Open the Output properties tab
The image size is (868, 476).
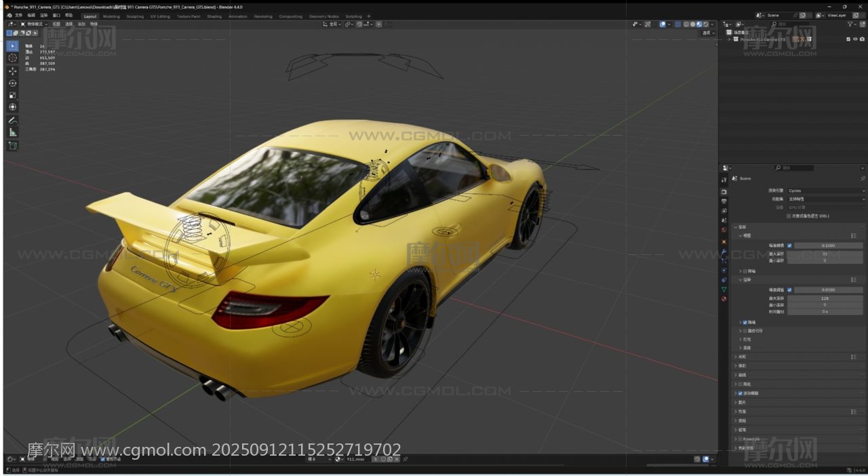click(x=724, y=201)
